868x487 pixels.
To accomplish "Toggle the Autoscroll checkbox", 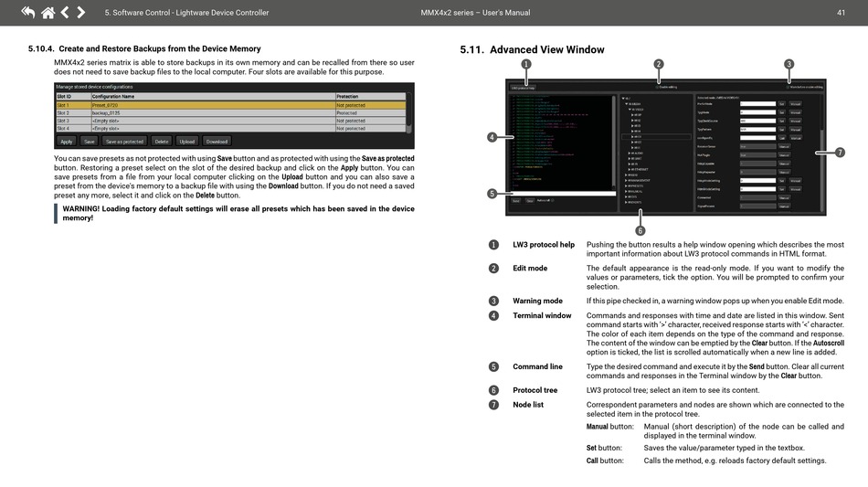I will 553,200.
